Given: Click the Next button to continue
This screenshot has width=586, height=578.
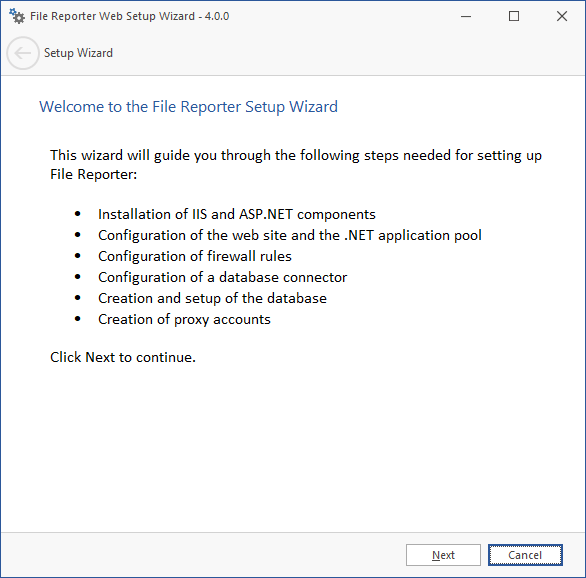Looking at the screenshot, I should click(x=443, y=555).
